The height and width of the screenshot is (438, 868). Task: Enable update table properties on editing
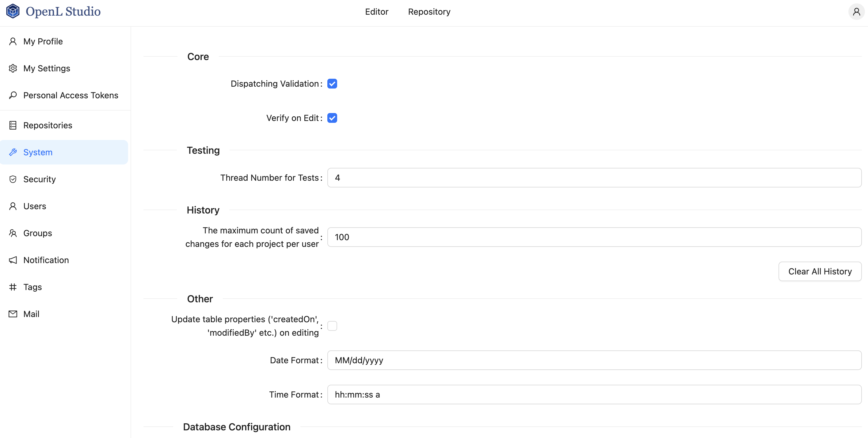332,326
